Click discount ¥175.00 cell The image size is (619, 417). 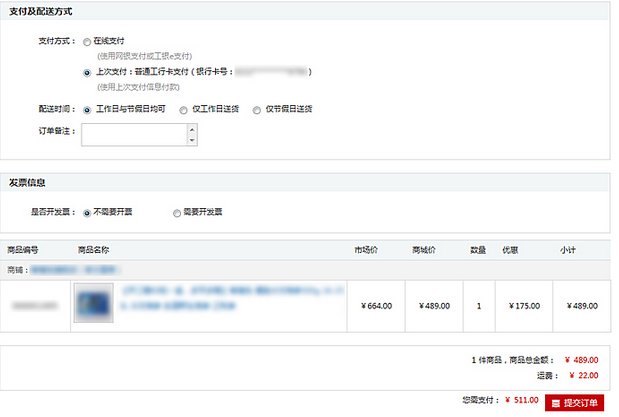(524, 306)
